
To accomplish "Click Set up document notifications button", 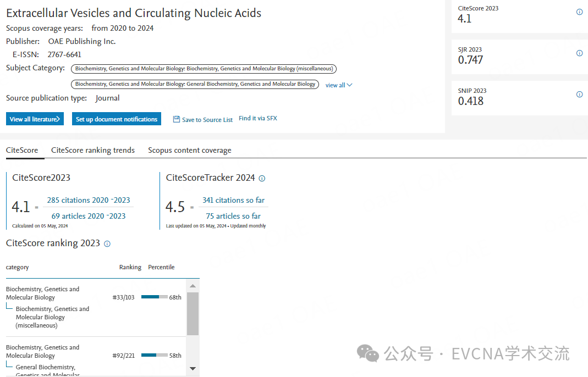I will point(117,119).
